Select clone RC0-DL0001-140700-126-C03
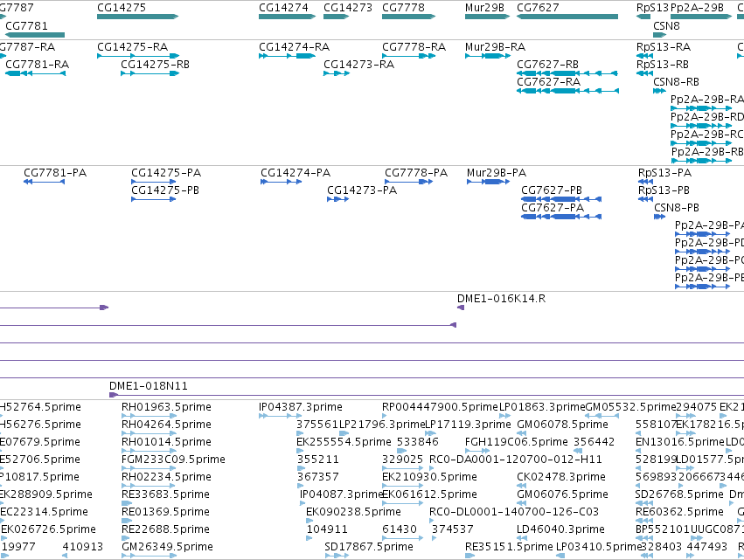Screen dimensions: 744x560 point(514,512)
